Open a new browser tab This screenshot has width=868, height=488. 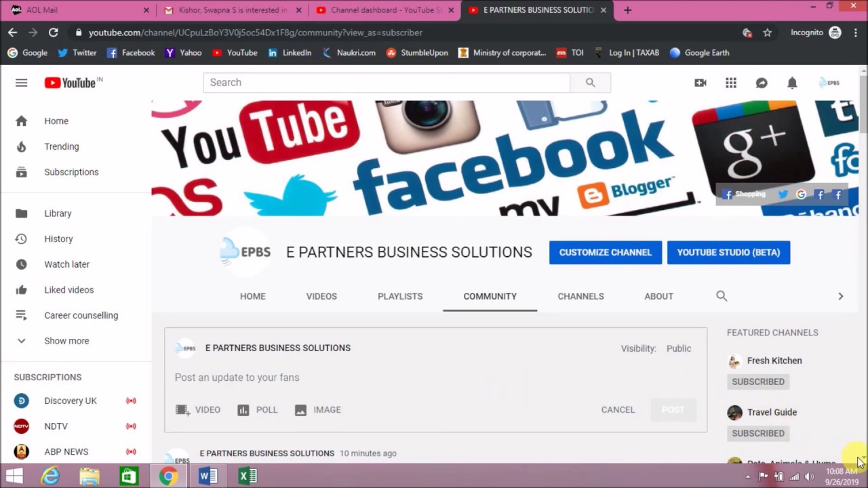(x=627, y=10)
